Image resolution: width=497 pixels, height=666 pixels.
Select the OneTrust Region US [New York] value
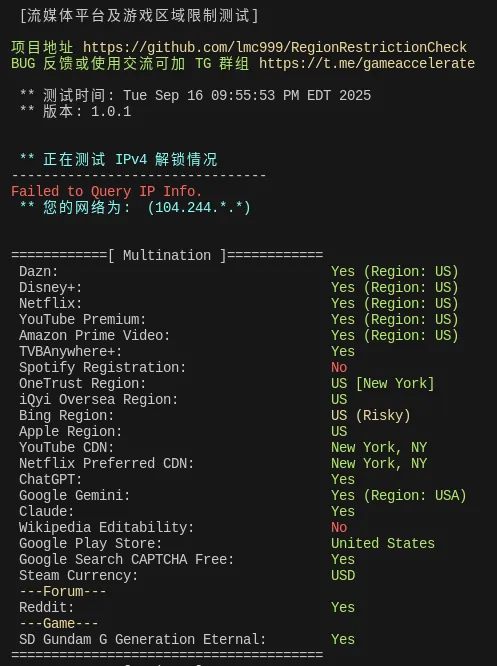(x=383, y=384)
